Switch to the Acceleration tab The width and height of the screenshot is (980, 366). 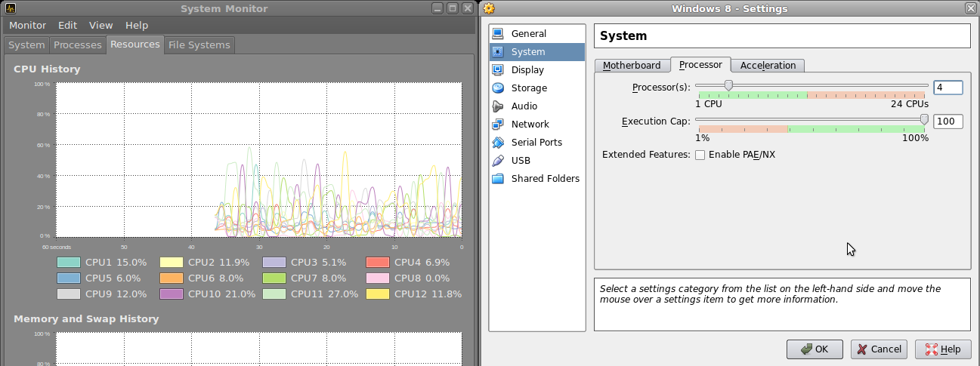768,66
